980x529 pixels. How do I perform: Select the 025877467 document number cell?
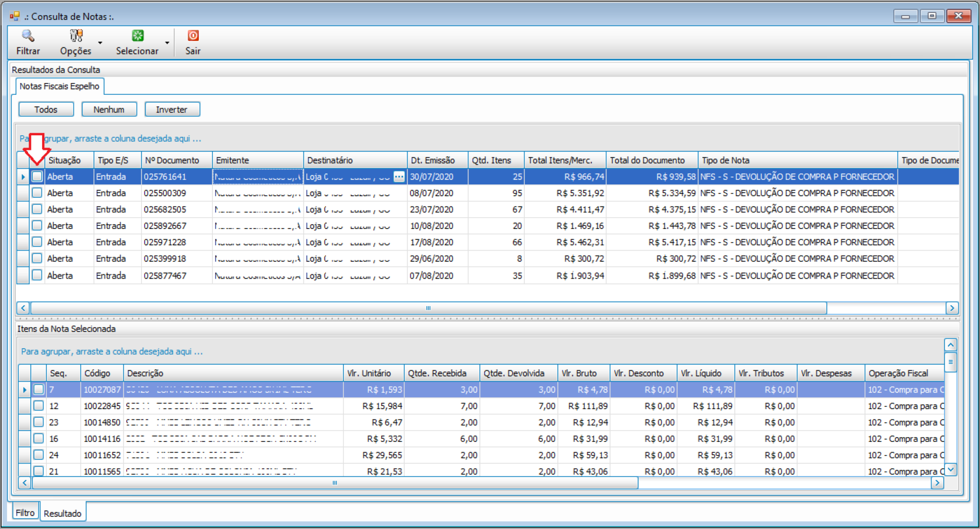177,276
